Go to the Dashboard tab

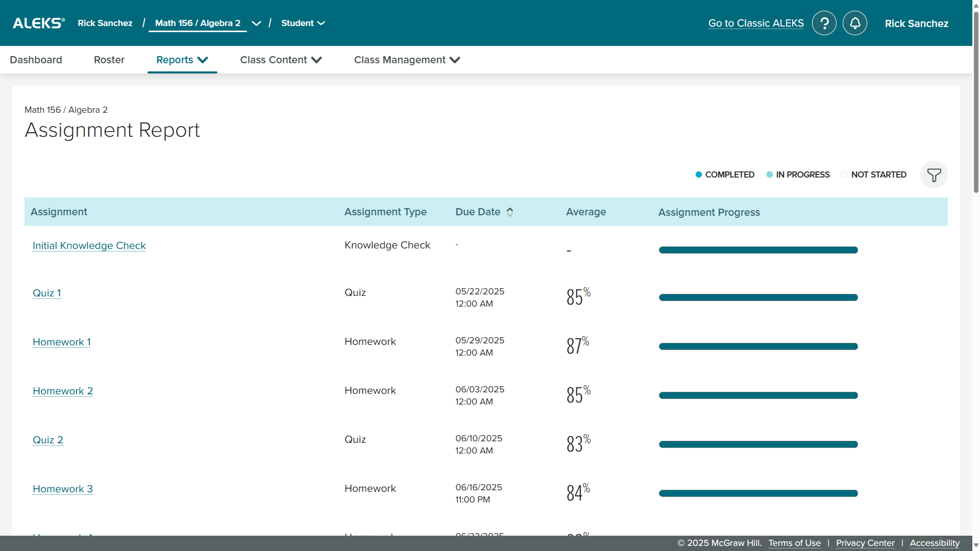pyautogui.click(x=36, y=60)
